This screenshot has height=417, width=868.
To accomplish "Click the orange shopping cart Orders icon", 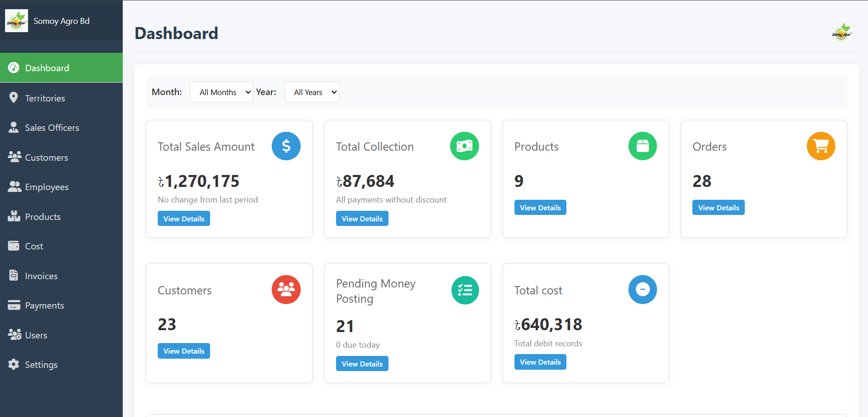I will [x=821, y=146].
